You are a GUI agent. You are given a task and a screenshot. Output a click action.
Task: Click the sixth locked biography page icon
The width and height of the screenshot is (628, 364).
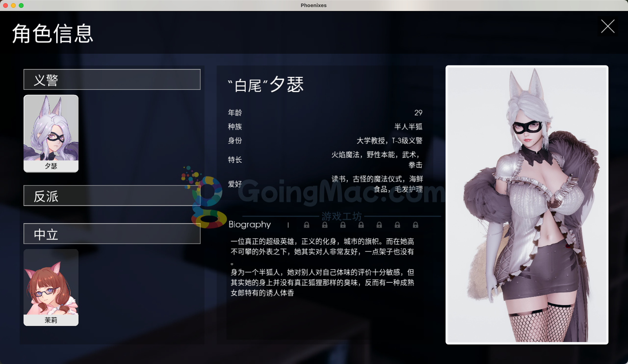[397, 225]
